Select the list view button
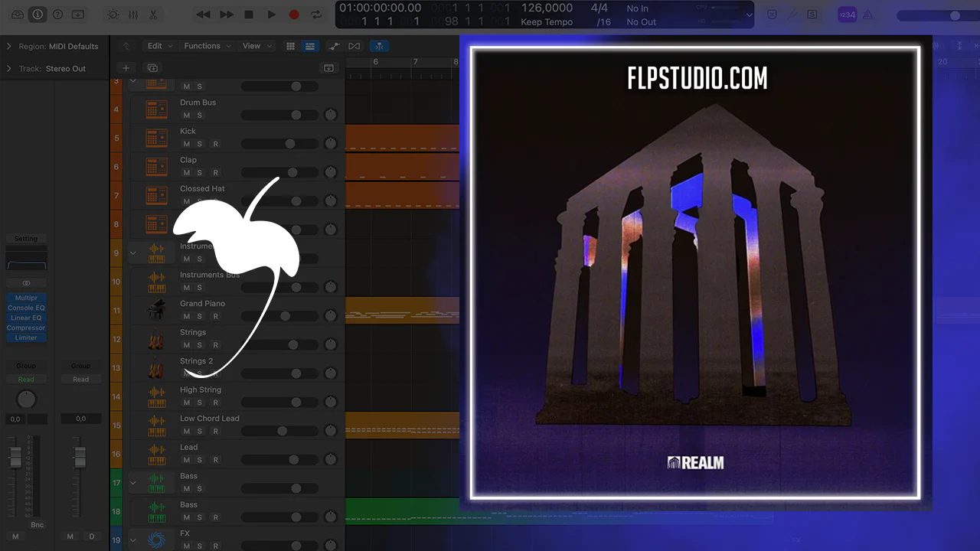The height and width of the screenshot is (551, 980). (309, 46)
